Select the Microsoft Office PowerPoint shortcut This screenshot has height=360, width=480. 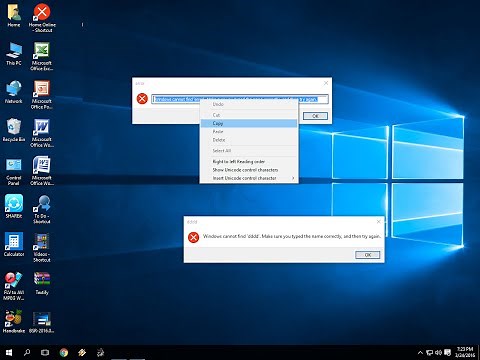42,94
